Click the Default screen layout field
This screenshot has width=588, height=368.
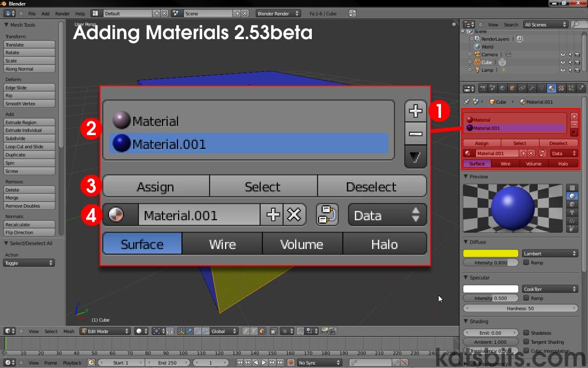point(127,14)
